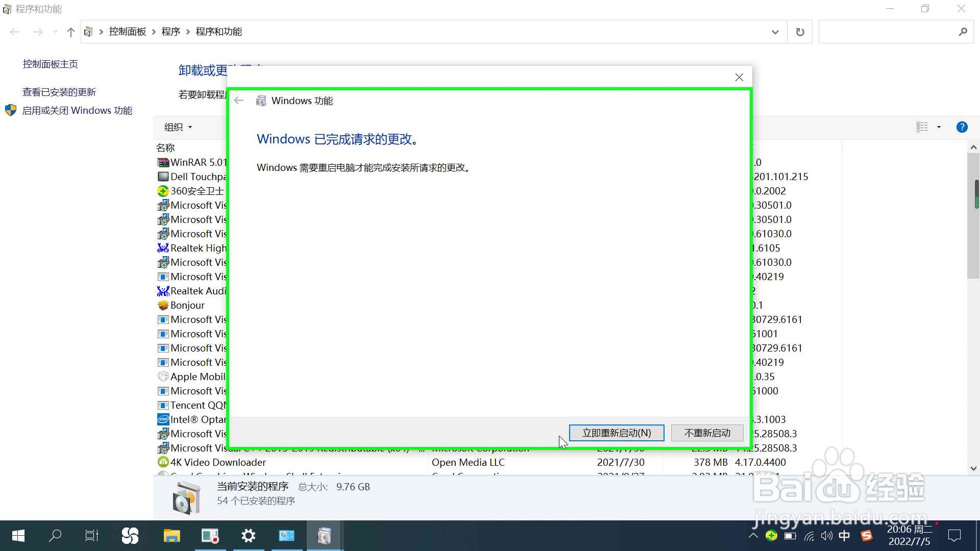Click the up one level arrow
Screen dimensions: 980x551
point(71,32)
